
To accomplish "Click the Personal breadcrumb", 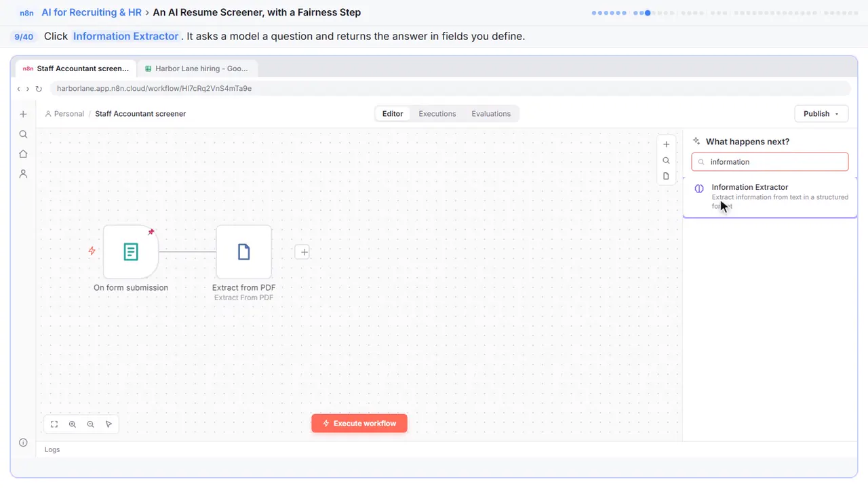I will pyautogui.click(x=64, y=114).
